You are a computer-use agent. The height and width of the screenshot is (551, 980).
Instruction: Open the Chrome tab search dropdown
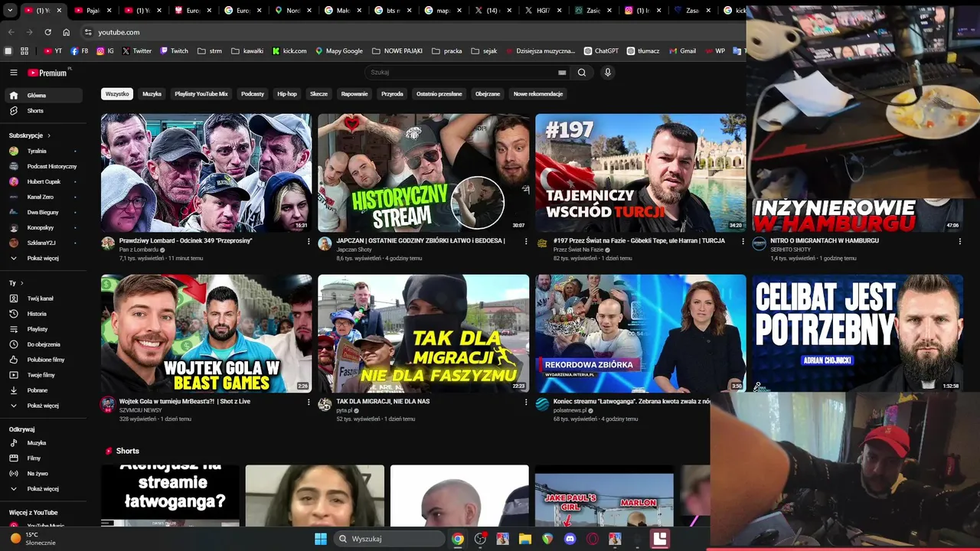tap(10, 11)
